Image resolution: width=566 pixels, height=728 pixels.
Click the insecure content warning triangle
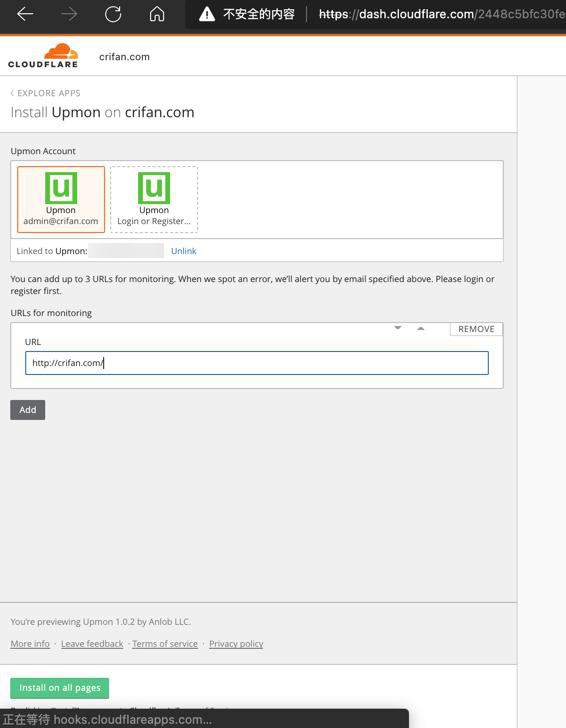[207, 14]
